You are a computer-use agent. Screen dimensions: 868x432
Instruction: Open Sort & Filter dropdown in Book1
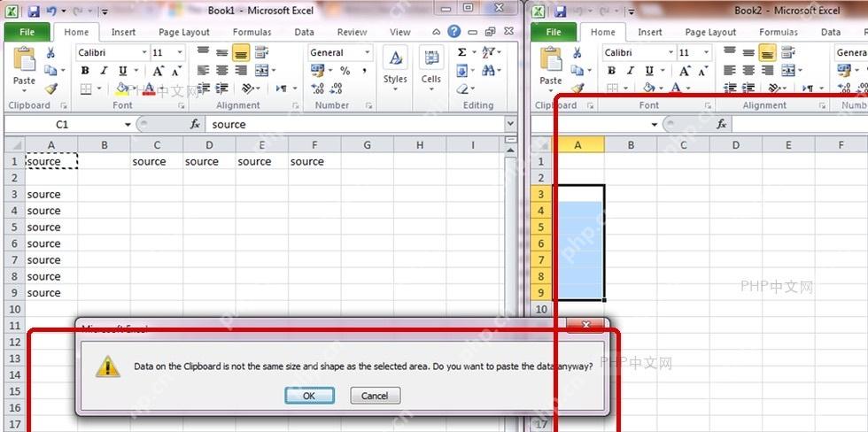coord(491,52)
